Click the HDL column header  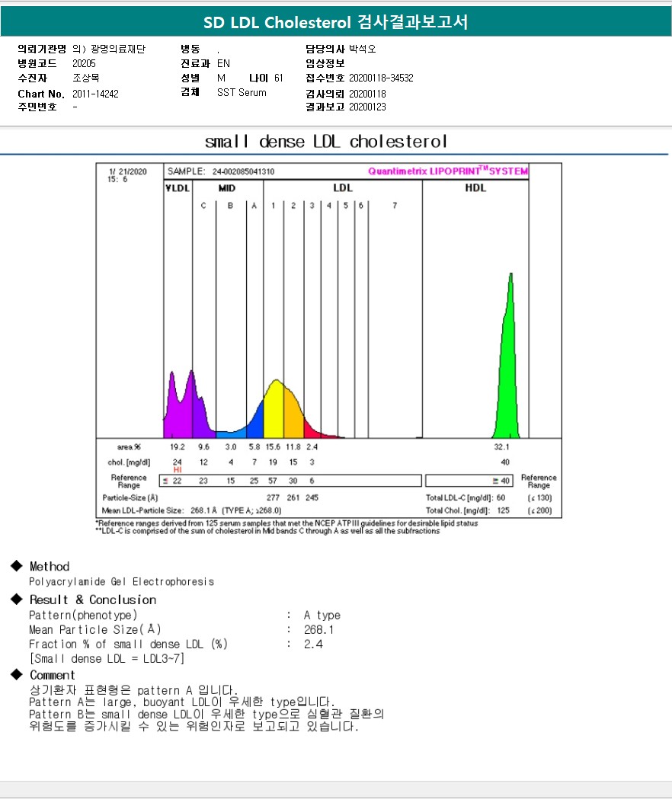point(475,188)
